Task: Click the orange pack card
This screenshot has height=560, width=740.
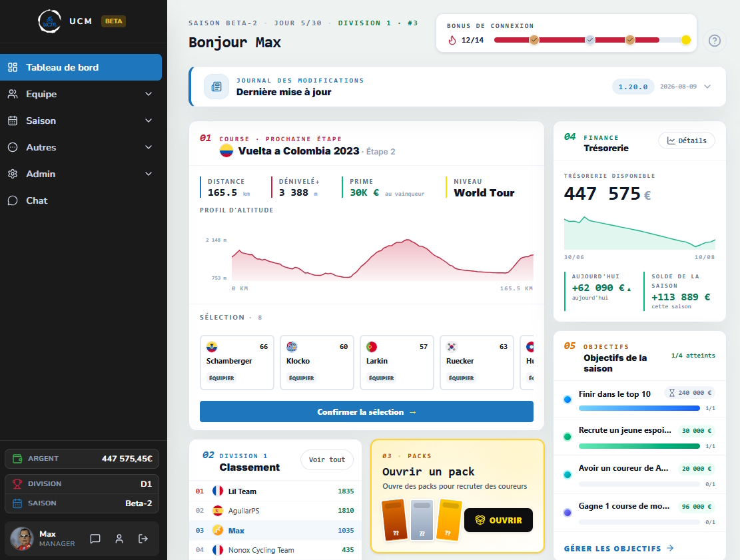Action: [x=394, y=520]
